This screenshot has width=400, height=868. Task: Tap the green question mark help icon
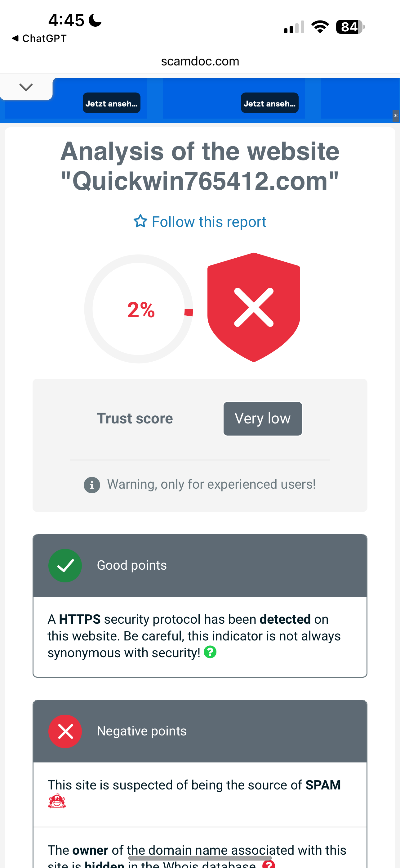coord(210,652)
